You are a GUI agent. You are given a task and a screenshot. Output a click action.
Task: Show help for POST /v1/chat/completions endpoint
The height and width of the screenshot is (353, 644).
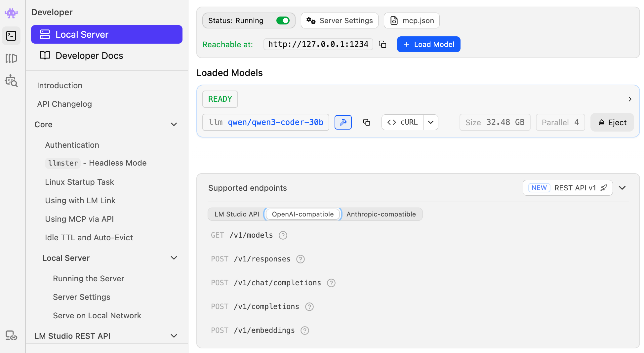(x=331, y=283)
